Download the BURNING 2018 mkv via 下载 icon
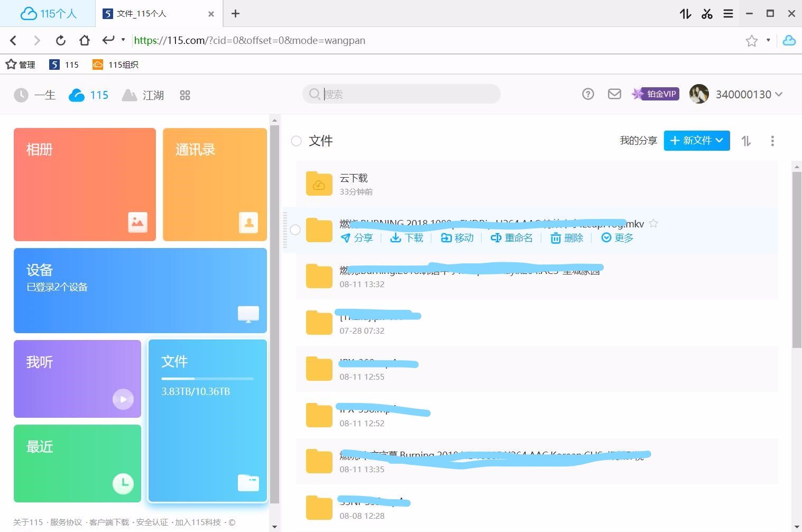 coord(407,237)
